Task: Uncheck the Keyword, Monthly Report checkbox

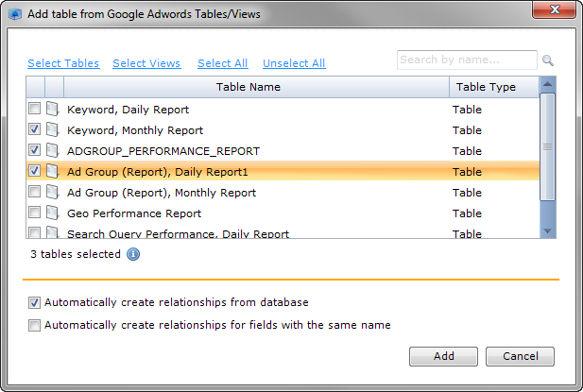Action: (x=35, y=129)
